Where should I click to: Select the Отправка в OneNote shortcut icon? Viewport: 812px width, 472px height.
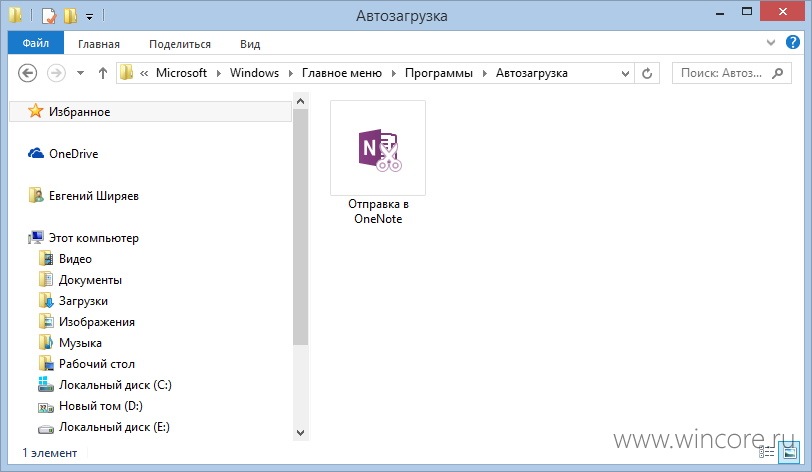(x=379, y=149)
